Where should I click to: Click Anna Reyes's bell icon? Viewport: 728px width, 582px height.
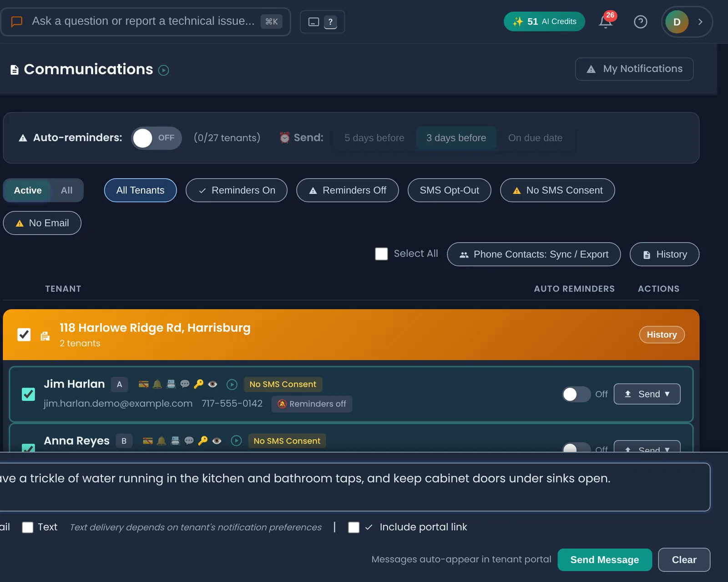[162, 441]
